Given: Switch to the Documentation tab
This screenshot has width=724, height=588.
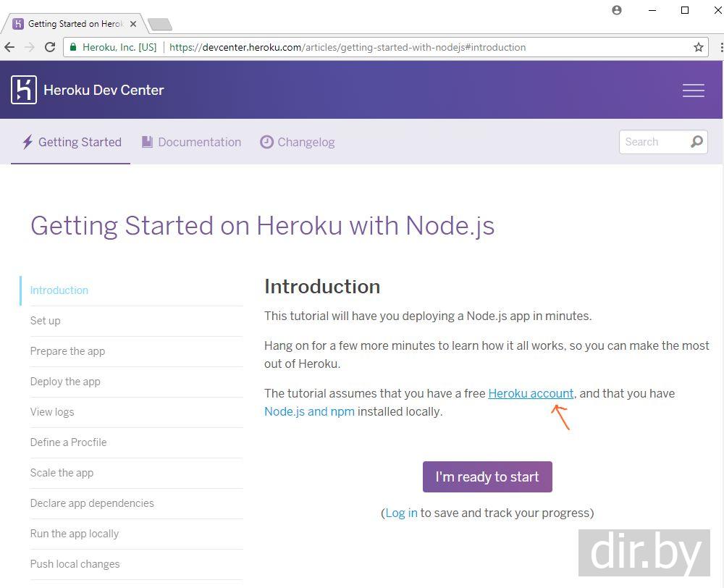Looking at the screenshot, I should [191, 142].
